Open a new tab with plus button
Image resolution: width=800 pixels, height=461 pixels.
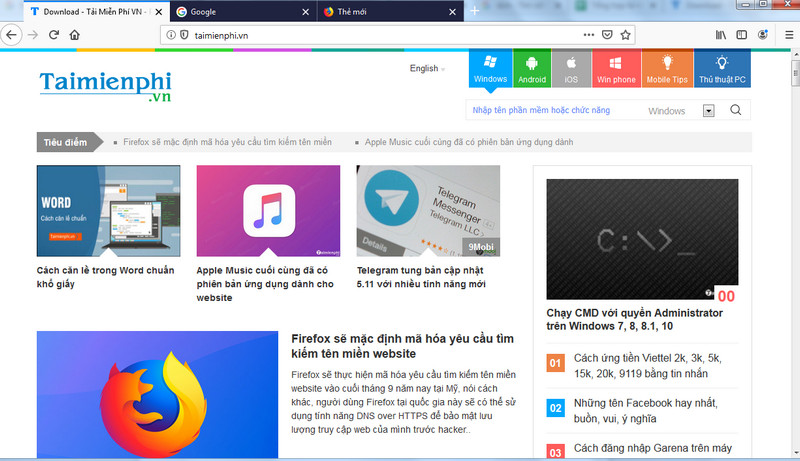point(474,11)
